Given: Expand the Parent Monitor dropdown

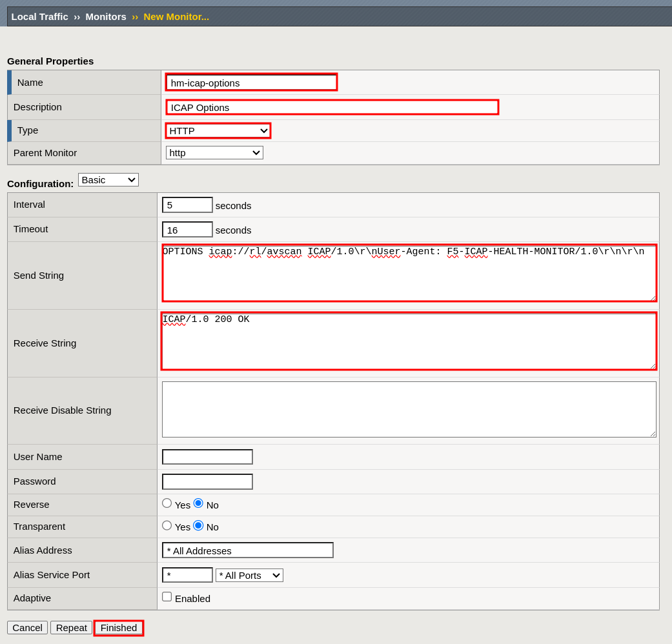Looking at the screenshot, I should (x=214, y=153).
